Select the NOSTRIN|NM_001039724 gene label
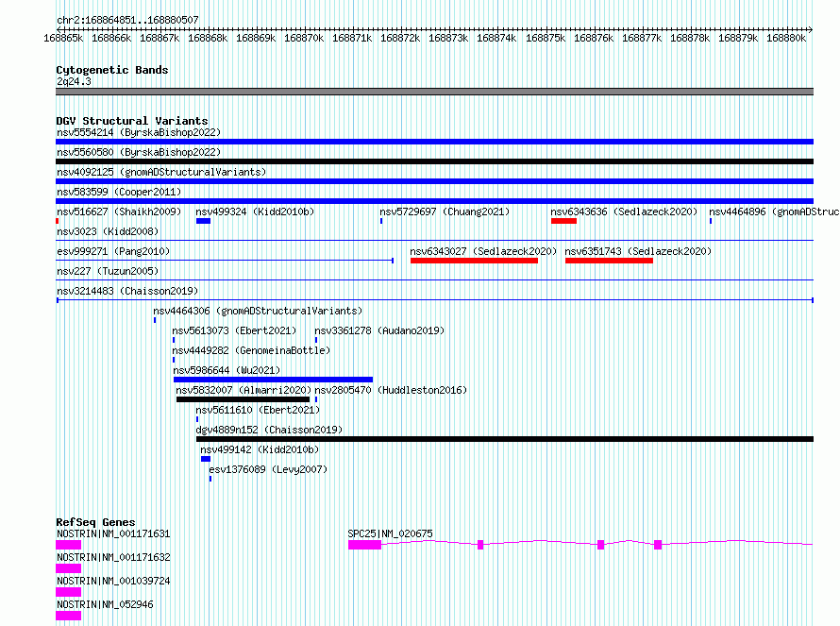The image size is (840, 626). pyautogui.click(x=113, y=581)
